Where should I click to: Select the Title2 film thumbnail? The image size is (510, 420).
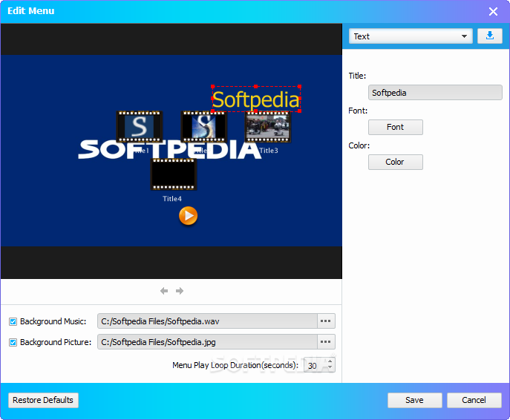click(204, 127)
